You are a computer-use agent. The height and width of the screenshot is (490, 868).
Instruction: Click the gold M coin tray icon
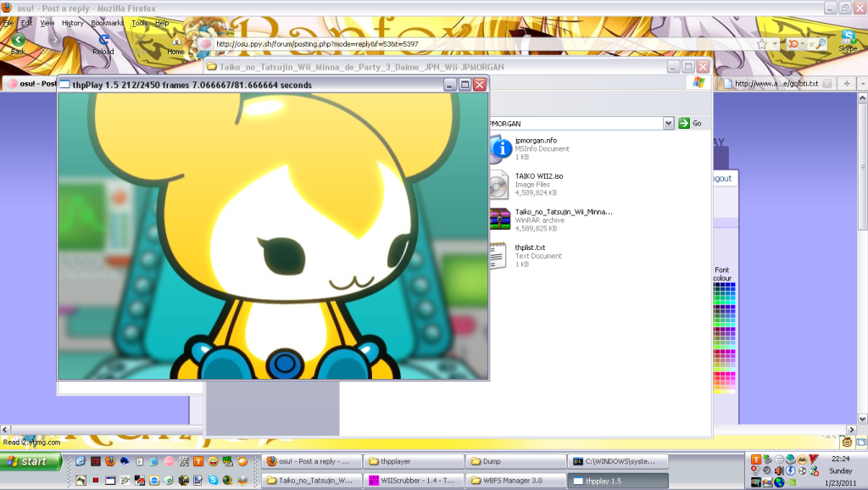coord(802,459)
